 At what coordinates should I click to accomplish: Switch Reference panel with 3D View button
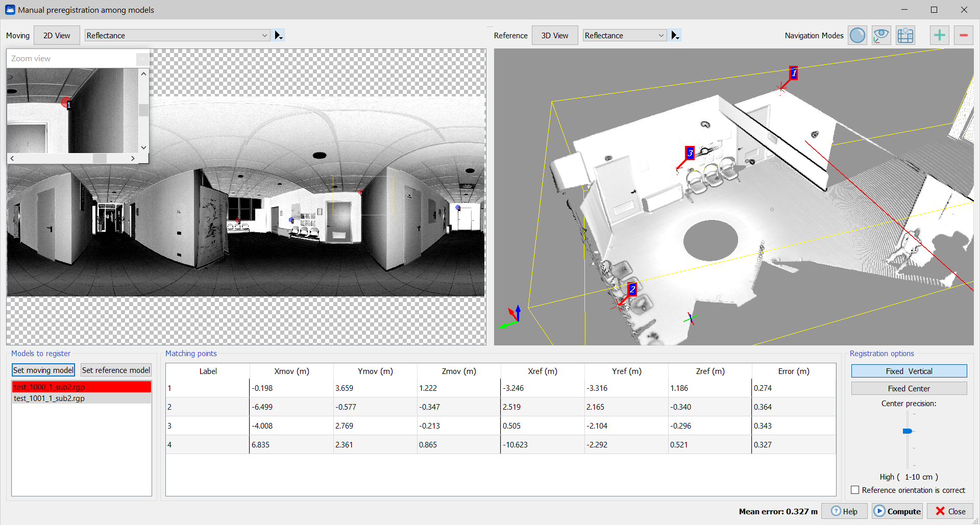(x=555, y=35)
